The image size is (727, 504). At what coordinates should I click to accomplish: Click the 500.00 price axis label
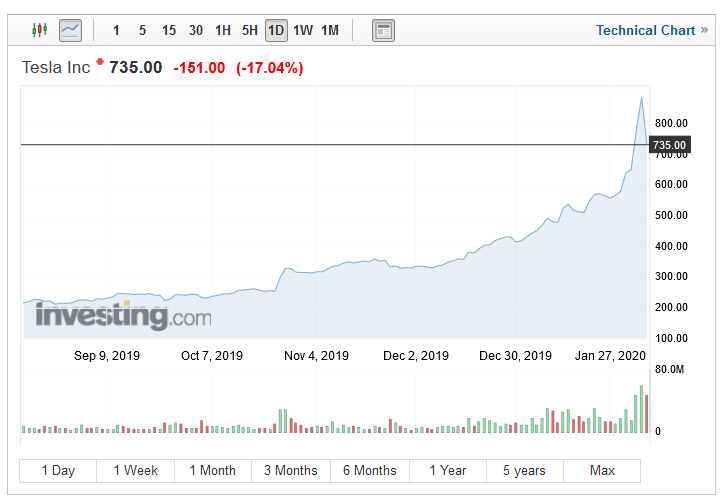point(671,215)
